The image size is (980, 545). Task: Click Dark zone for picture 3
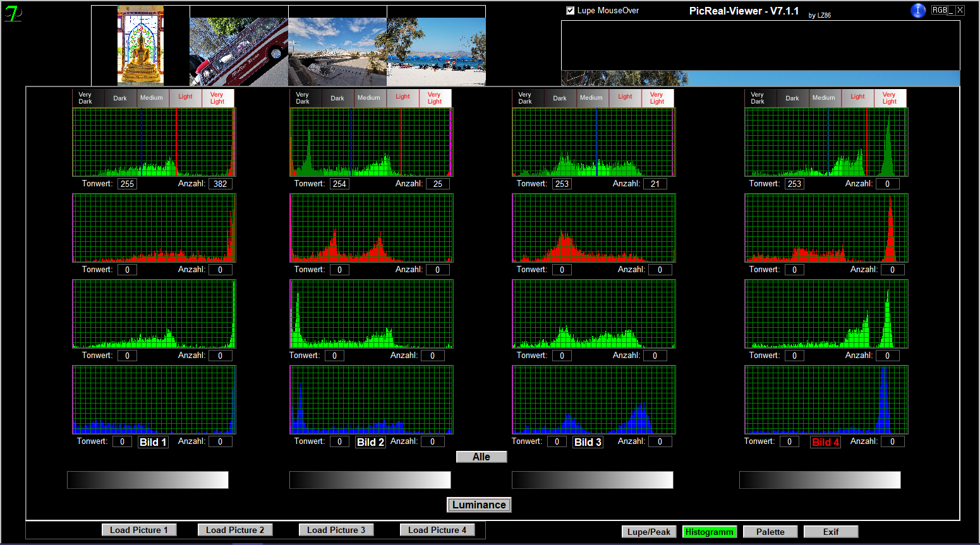(560, 98)
